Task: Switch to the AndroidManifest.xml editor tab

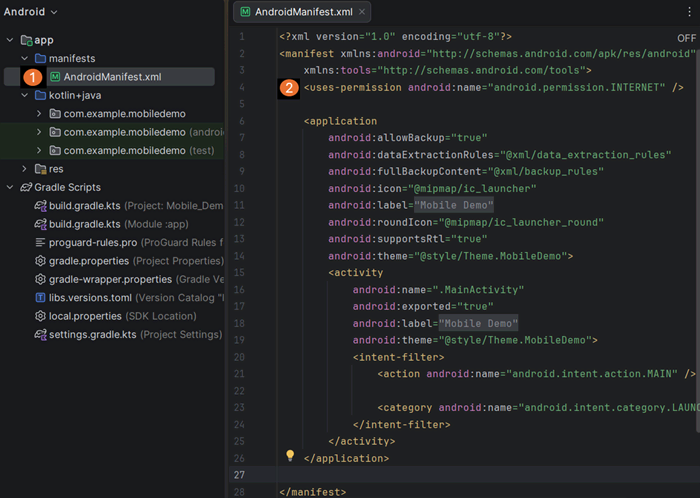Action: click(x=302, y=12)
